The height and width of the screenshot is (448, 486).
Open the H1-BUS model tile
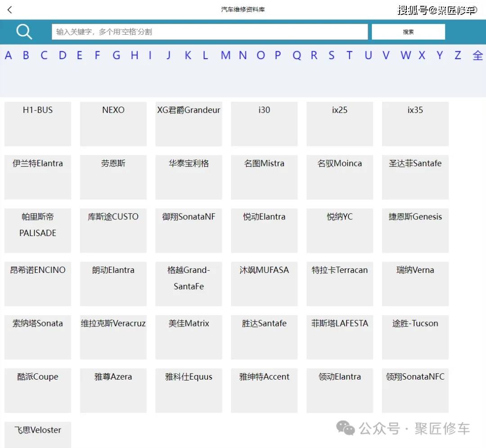[x=38, y=124]
